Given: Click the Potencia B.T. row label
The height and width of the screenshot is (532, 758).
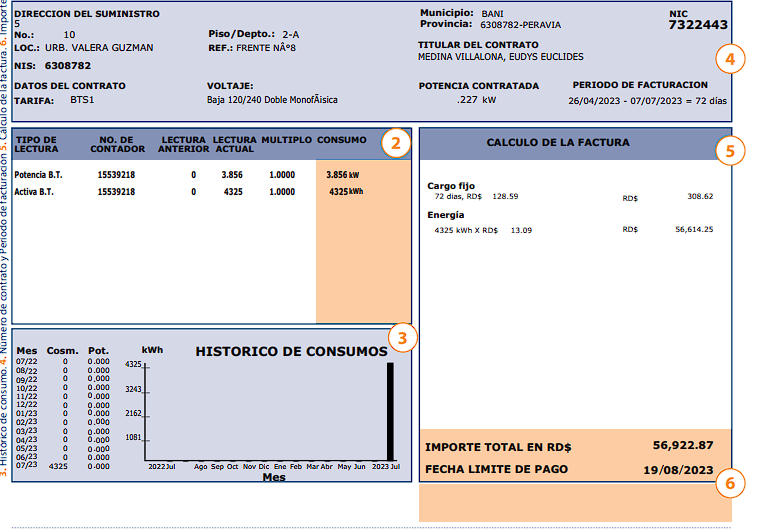Looking at the screenshot, I should pyautogui.click(x=38, y=175).
